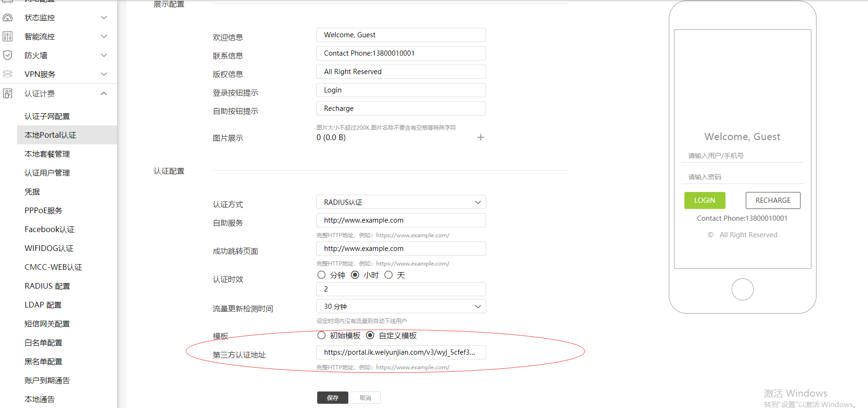Viewport: 868px width, 408px height.
Task: Click the 智能流控 sliders icon
Action: [x=8, y=36]
